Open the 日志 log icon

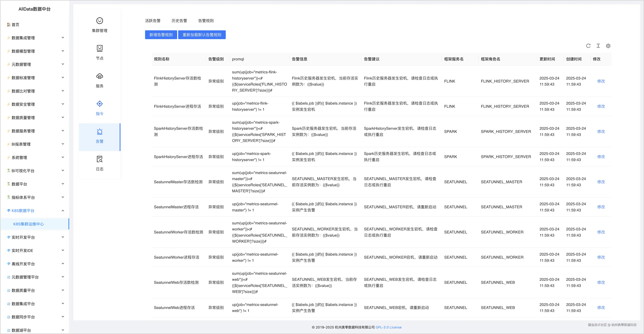[100, 159]
